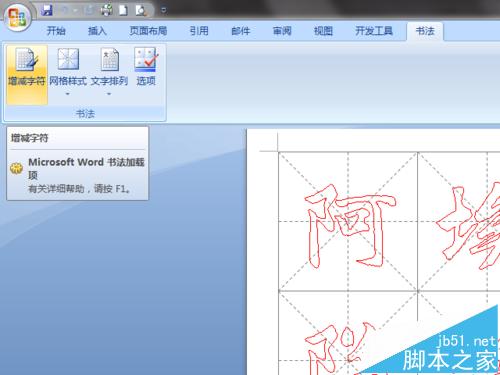Screen dimensions: 500x375
Task: Open the 引用 ribbon tab
Action: 199,31
